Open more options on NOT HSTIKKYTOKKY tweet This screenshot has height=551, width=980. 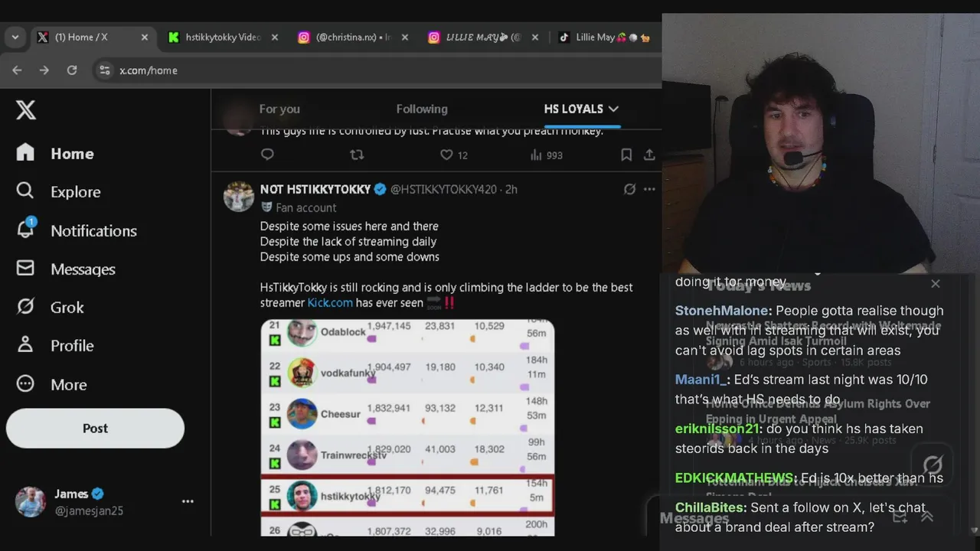point(649,189)
